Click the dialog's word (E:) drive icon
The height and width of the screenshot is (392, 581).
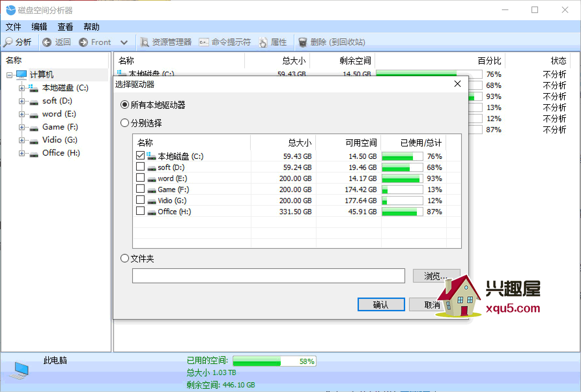[x=151, y=180]
